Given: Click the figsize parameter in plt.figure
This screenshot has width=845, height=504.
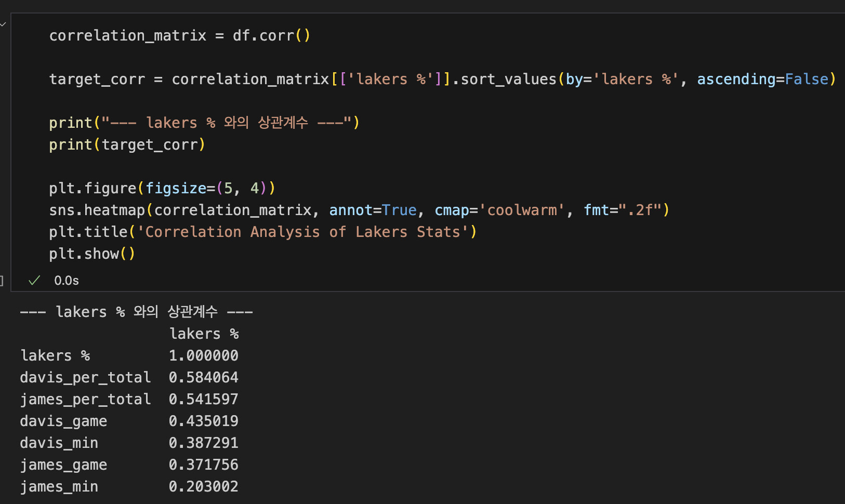Looking at the screenshot, I should pos(176,188).
